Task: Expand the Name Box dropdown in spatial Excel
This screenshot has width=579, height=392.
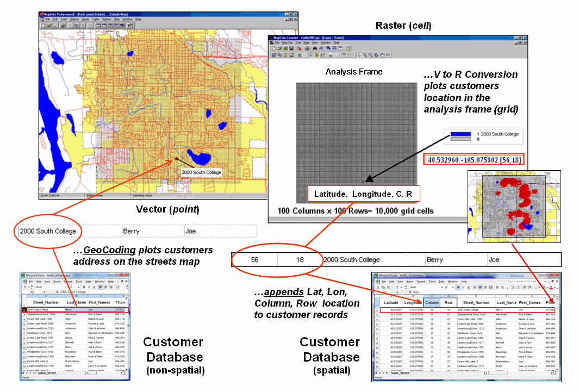Action: click(398, 292)
